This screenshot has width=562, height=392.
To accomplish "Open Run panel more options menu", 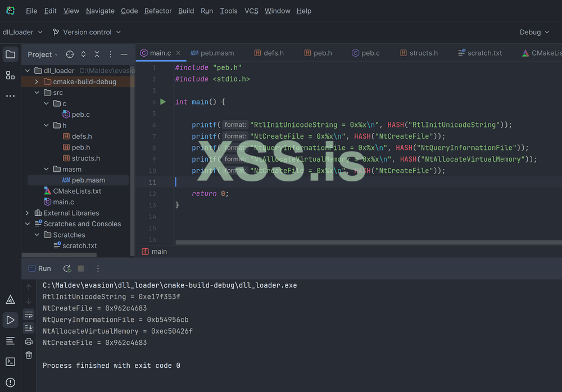I will (x=98, y=268).
